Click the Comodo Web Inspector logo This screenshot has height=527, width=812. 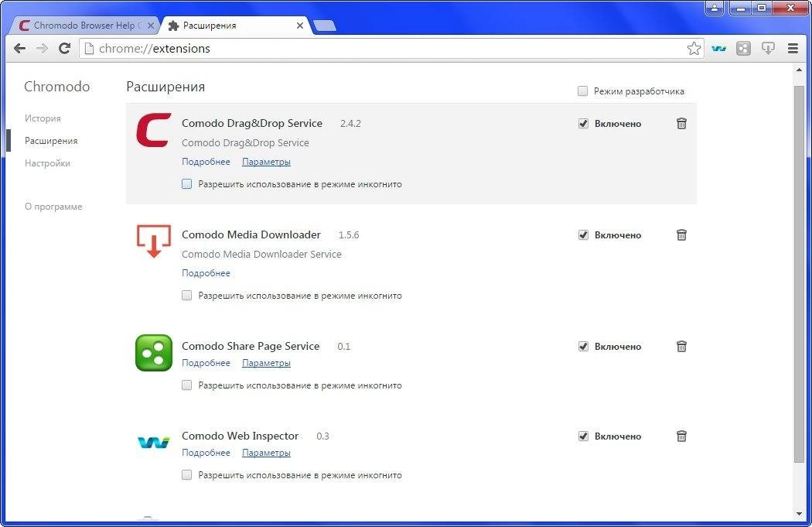point(154,443)
